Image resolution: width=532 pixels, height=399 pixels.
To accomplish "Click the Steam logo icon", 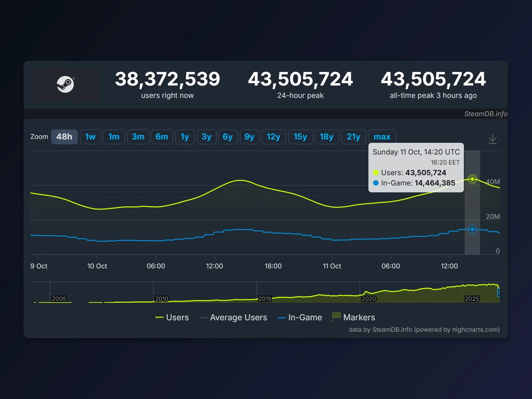I will click(65, 84).
